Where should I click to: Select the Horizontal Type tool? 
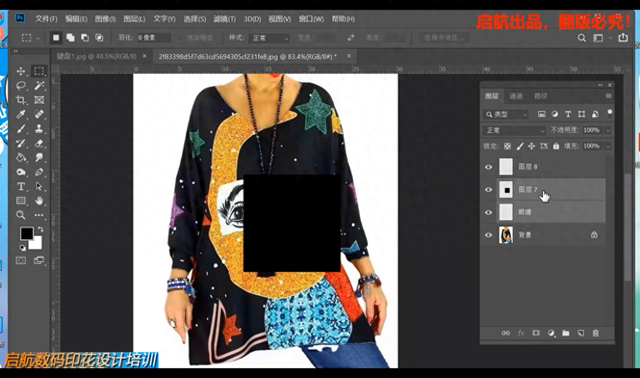pos(21,187)
